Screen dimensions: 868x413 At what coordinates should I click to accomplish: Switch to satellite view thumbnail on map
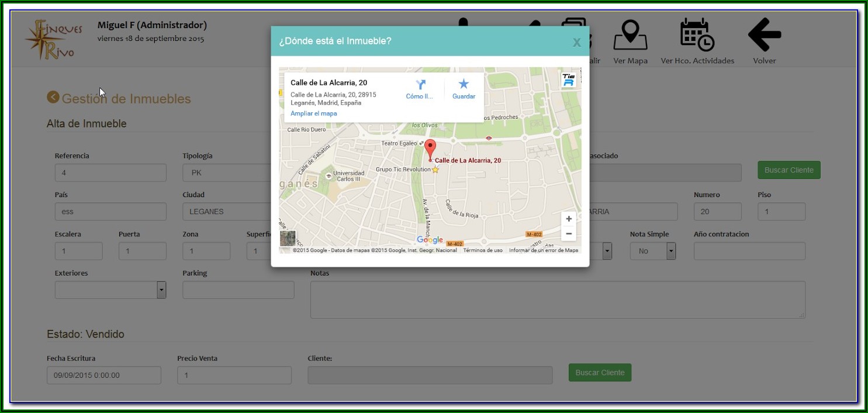[288, 239]
